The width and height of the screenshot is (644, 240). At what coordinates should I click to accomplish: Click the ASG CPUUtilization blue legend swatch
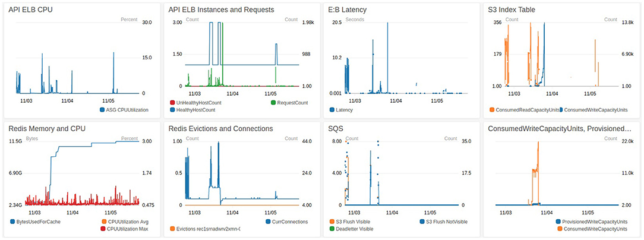(102, 110)
